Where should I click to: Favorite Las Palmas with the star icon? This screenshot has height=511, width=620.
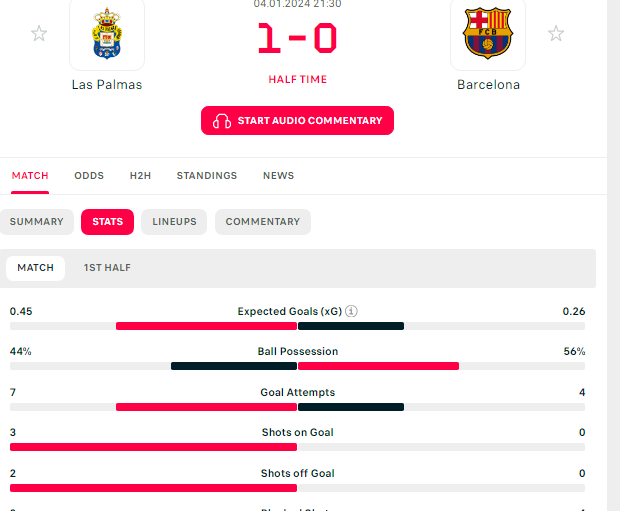pyautogui.click(x=39, y=33)
